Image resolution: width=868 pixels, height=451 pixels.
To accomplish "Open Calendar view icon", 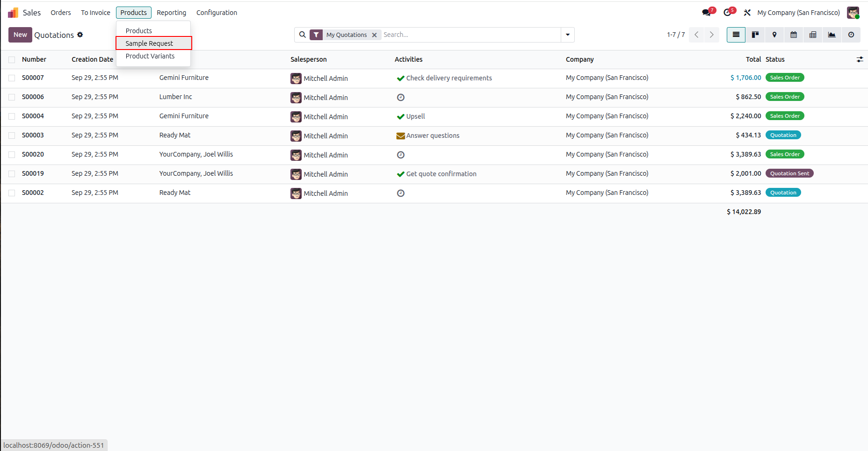I will [794, 35].
